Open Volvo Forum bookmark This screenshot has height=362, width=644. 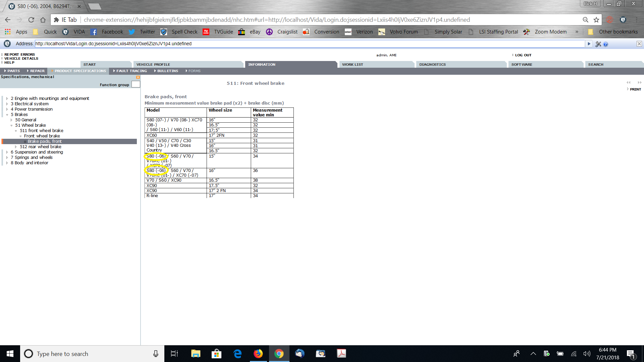[404, 32]
